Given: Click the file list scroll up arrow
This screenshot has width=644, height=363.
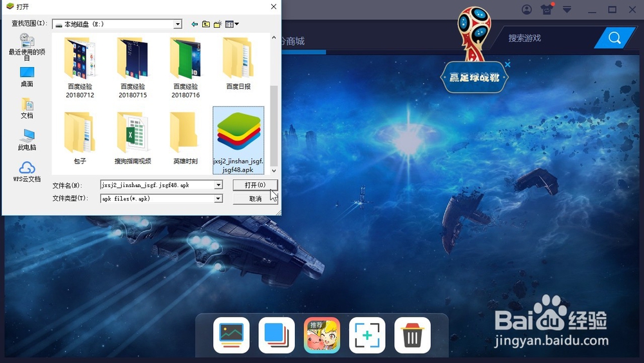Looking at the screenshot, I should point(274,37).
